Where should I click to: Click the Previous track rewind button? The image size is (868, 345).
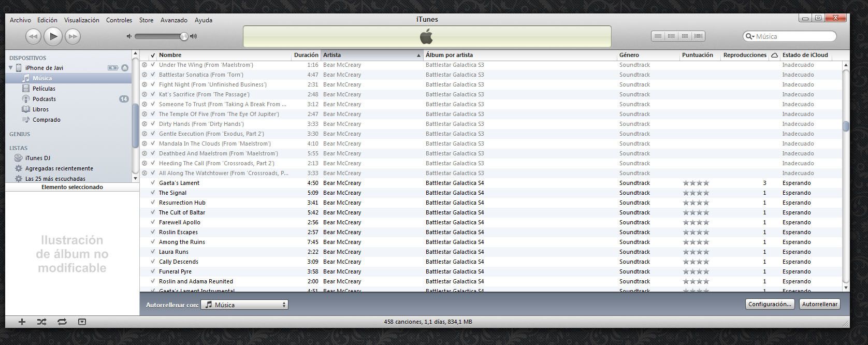(x=33, y=36)
